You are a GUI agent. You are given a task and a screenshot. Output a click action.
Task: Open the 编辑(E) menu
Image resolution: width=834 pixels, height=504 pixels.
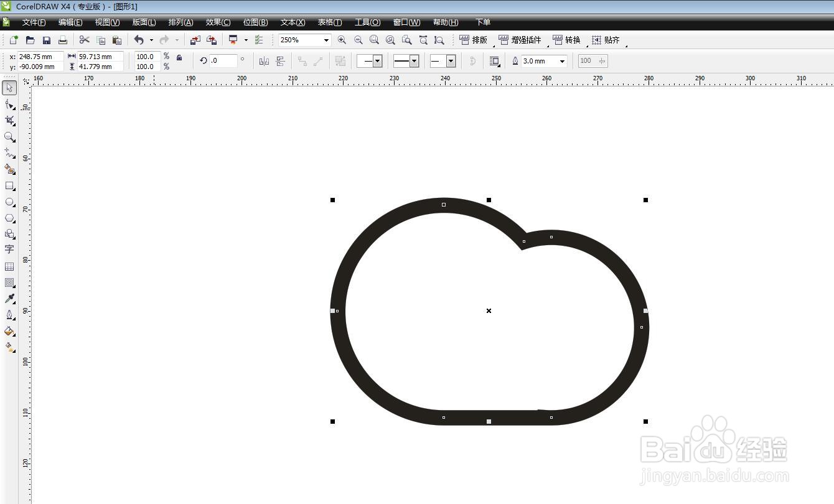click(70, 22)
